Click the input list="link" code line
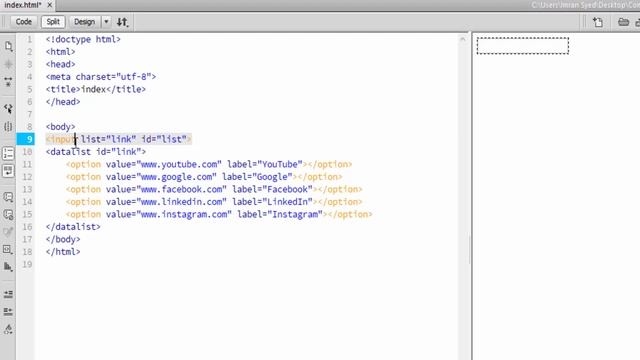Viewport: 640px width, 360px height. point(118,139)
